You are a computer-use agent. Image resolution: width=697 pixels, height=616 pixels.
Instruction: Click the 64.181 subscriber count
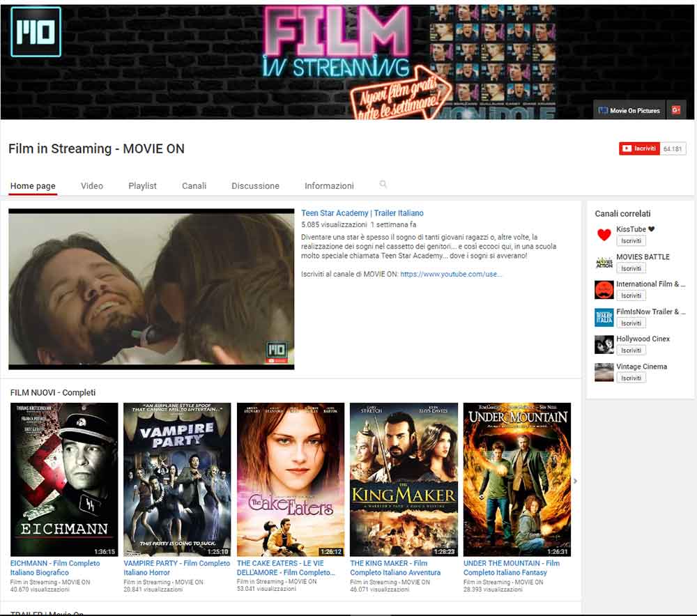pos(673,149)
